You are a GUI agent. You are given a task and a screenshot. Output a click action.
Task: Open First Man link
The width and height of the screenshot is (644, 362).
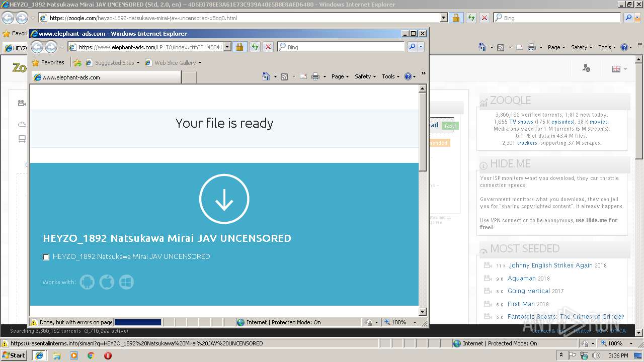(x=521, y=304)
